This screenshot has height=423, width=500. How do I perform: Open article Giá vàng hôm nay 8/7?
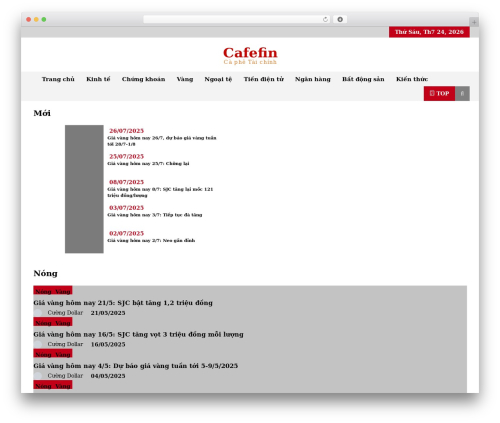[x=160, y=192]
